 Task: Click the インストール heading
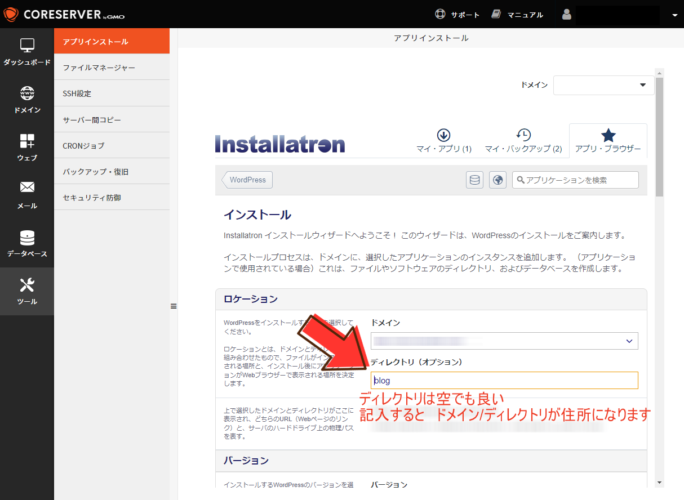(x=257, y=215)
